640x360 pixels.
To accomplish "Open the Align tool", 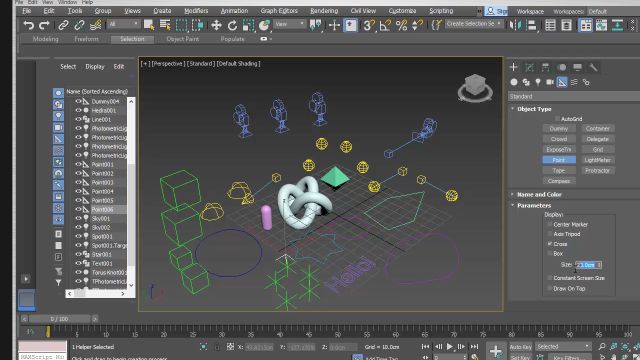I will [x=531, y=25].
